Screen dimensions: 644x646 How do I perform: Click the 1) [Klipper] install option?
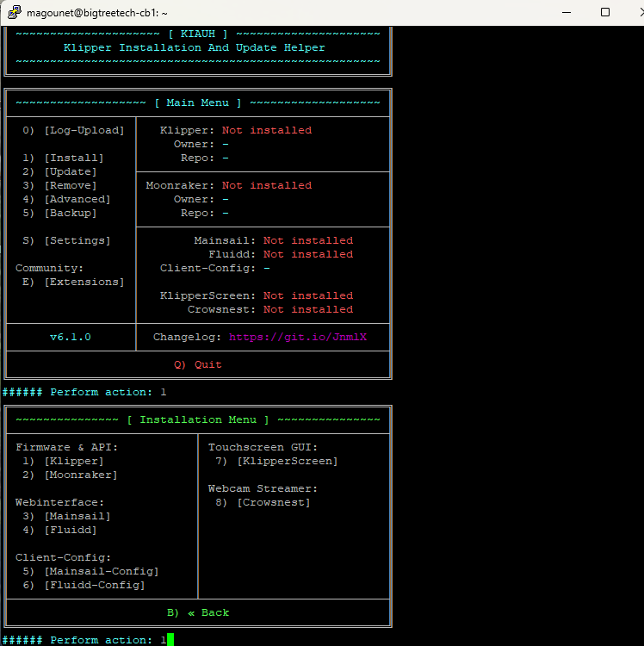(x=63, y=461)
